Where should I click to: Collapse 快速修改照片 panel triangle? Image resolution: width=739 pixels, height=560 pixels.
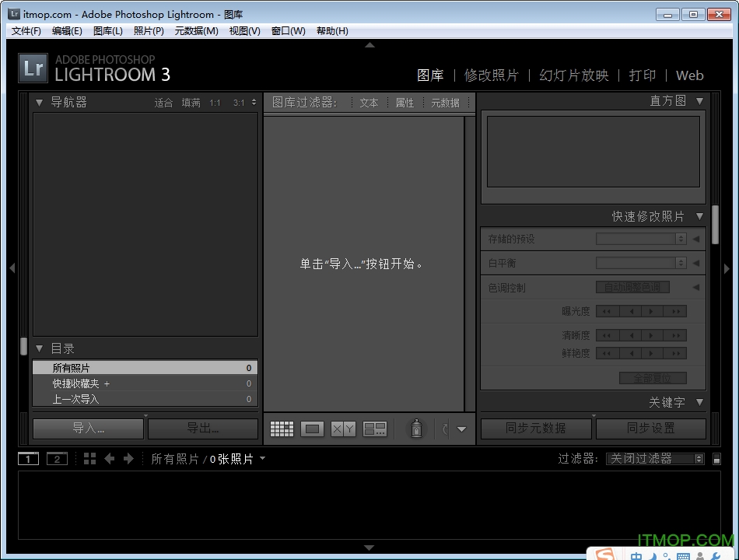coord(700,216)
